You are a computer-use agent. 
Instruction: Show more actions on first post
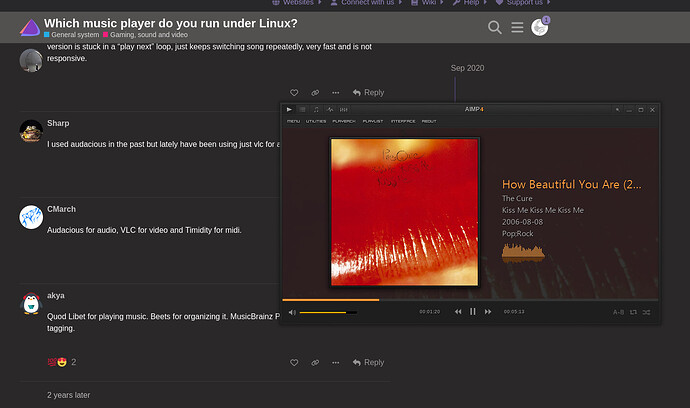click(336, 93)
